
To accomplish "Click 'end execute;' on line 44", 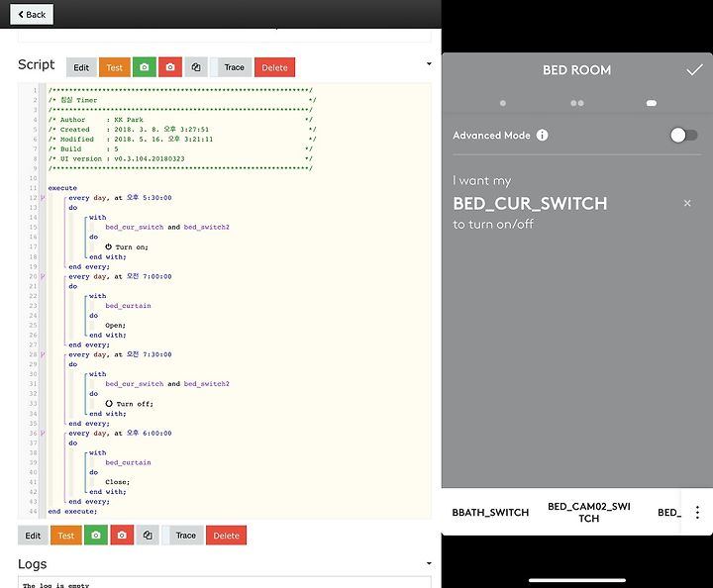I will click(72, 511).
